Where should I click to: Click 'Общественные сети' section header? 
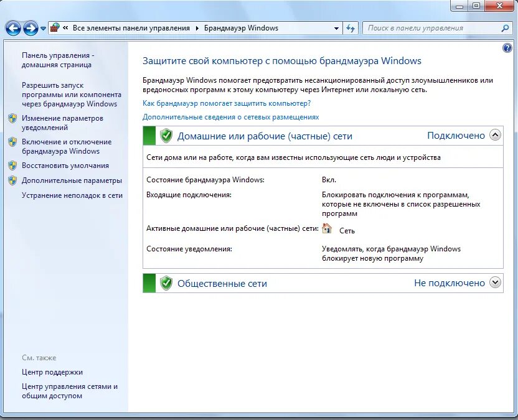tap(222, 284)
